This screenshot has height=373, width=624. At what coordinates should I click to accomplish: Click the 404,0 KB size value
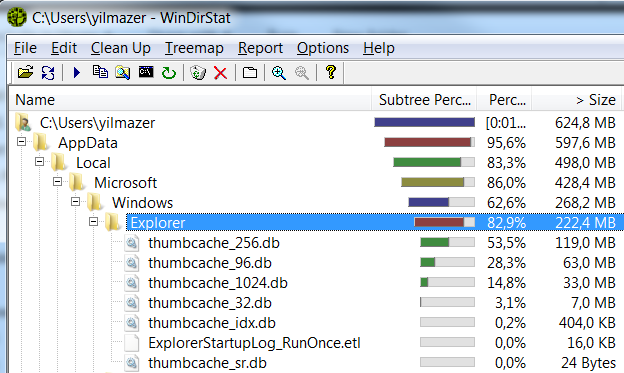pyautogui.click(x=587, y=323)
